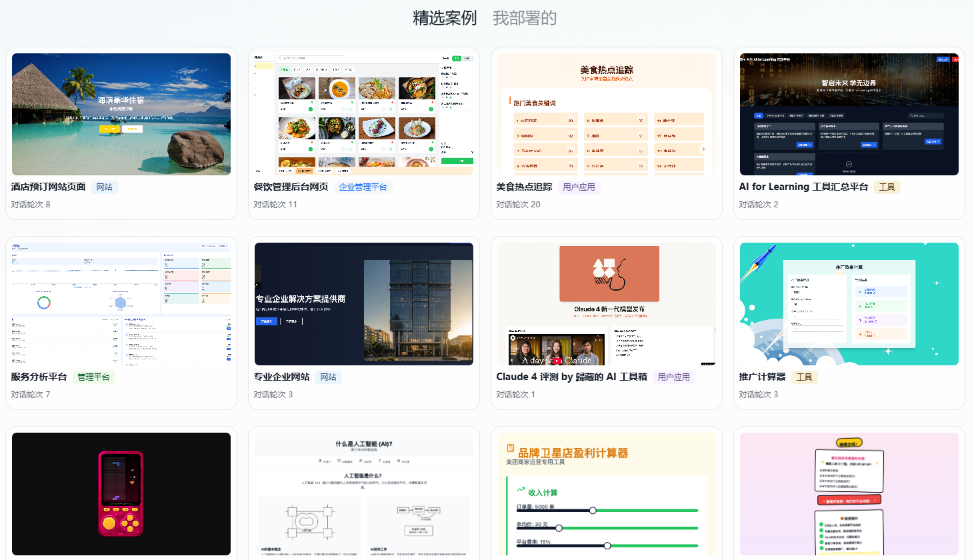The height and width of the screenshot is (560, 974).
Task: Switch to the 我部署的 tab
Action: coord(525,18)
